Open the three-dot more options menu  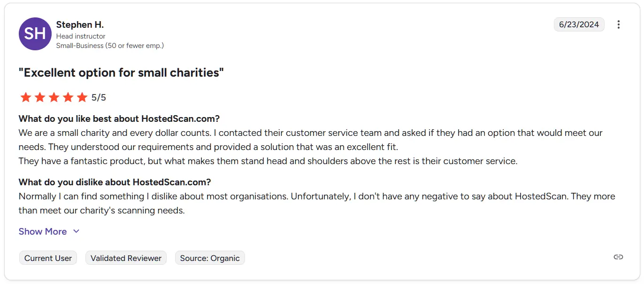[619, 24]
